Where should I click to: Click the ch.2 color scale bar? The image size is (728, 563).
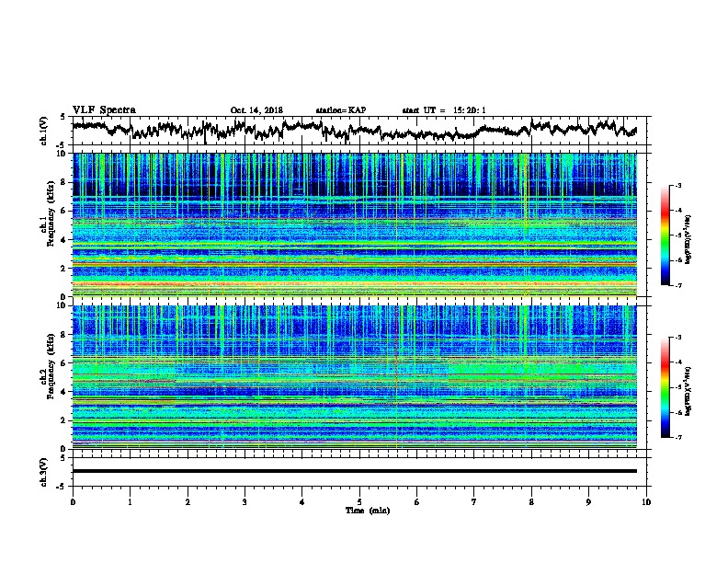point(665,387)
